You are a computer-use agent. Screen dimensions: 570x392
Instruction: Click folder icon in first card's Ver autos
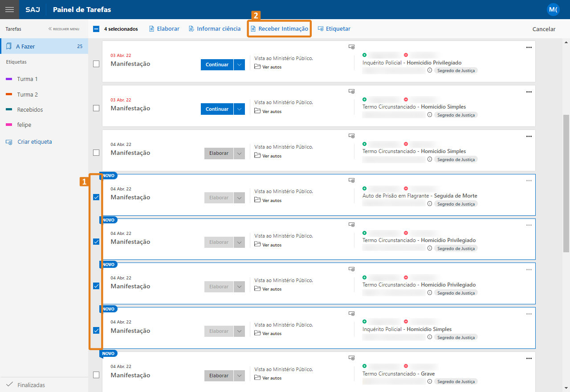(x=257, y=67)
